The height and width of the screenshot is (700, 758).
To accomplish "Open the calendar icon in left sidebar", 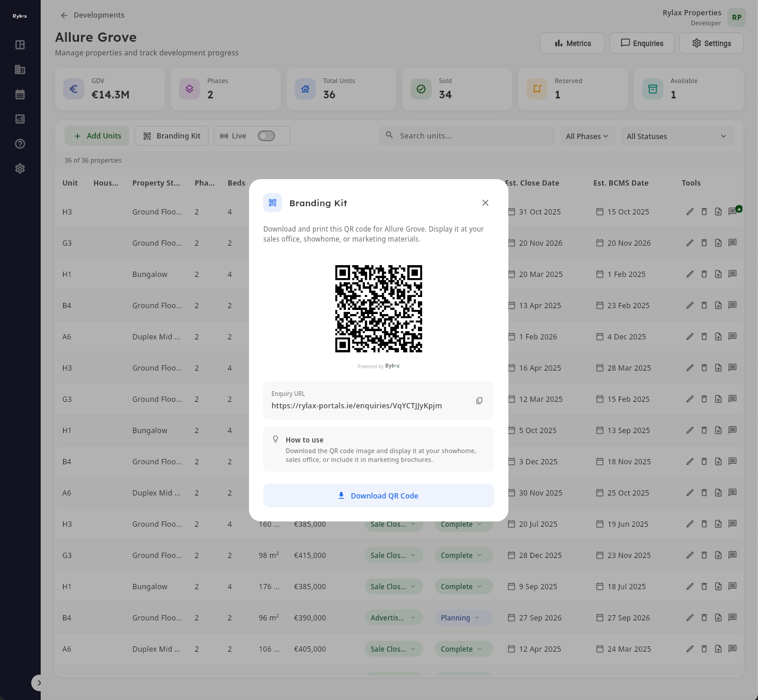I will (x=20, y=94).
